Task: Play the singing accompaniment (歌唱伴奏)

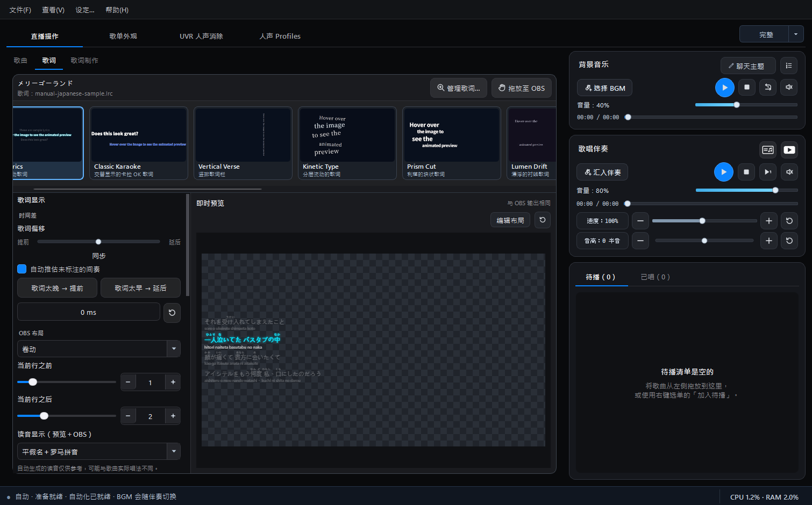Action: 724,172
